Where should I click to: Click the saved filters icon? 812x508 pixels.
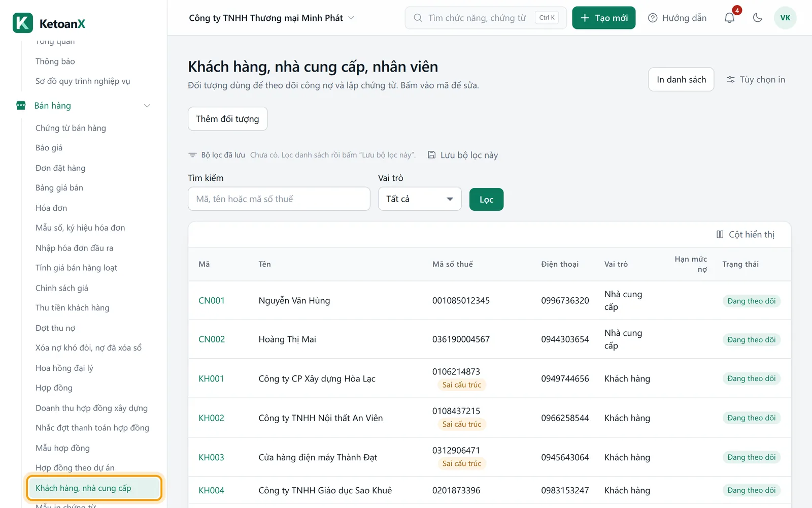(192, 155)
